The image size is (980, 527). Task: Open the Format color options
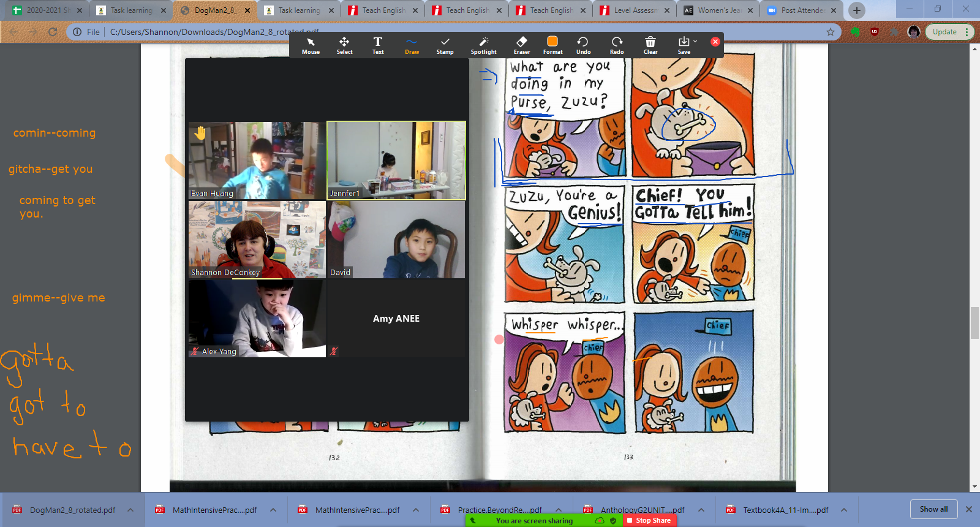click(552, 45)
